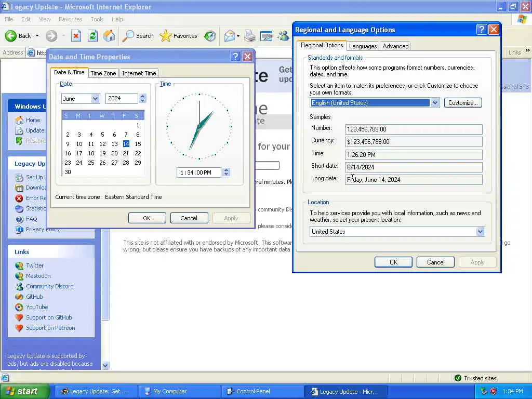Click Cancel in Regional and Language Options
This screenshot has height=399, width=532.
(x=436, y=262)
